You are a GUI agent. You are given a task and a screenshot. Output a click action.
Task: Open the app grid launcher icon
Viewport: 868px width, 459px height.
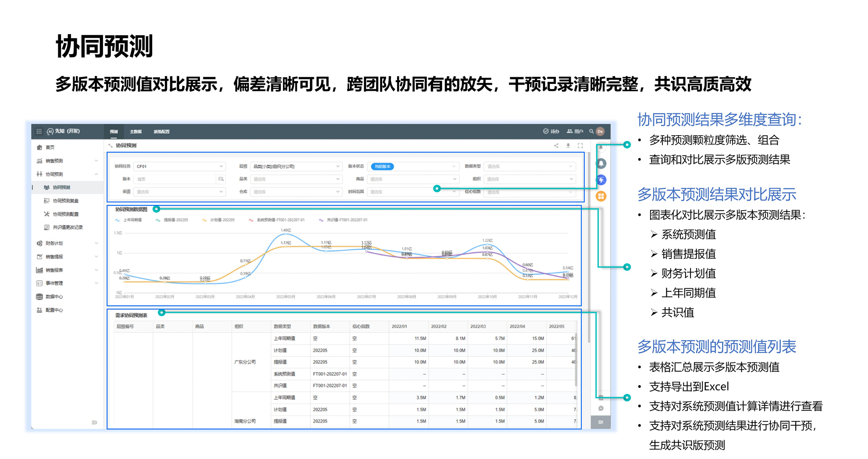coord(39,131)
